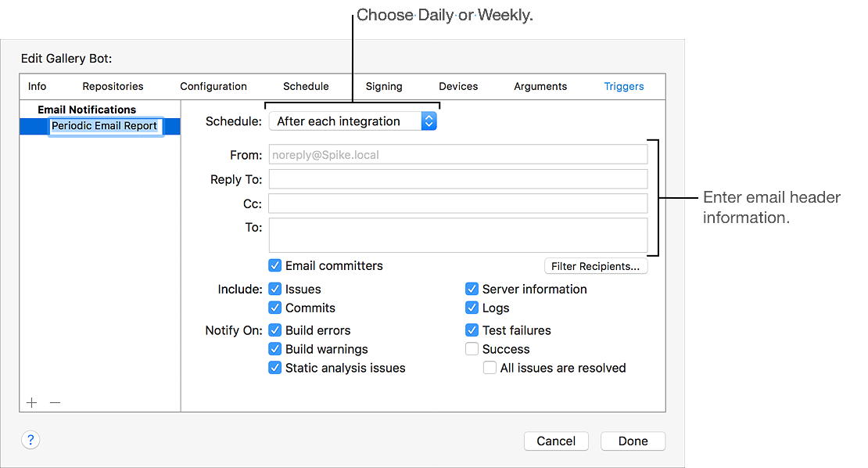Click the Filter Recipients button
The width and height of the screenshot is (868, 468).
pyautogui.click(x=596, y=266)
